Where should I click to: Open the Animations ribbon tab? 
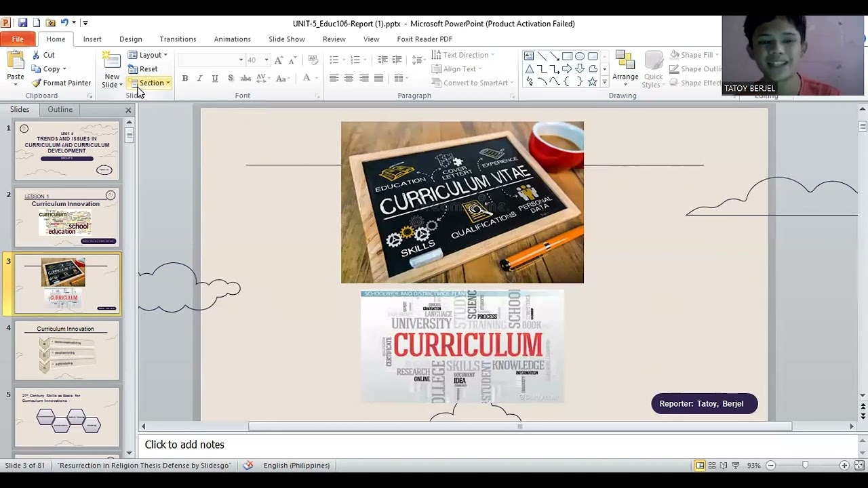pyautogui.click(x=232, y=39)
